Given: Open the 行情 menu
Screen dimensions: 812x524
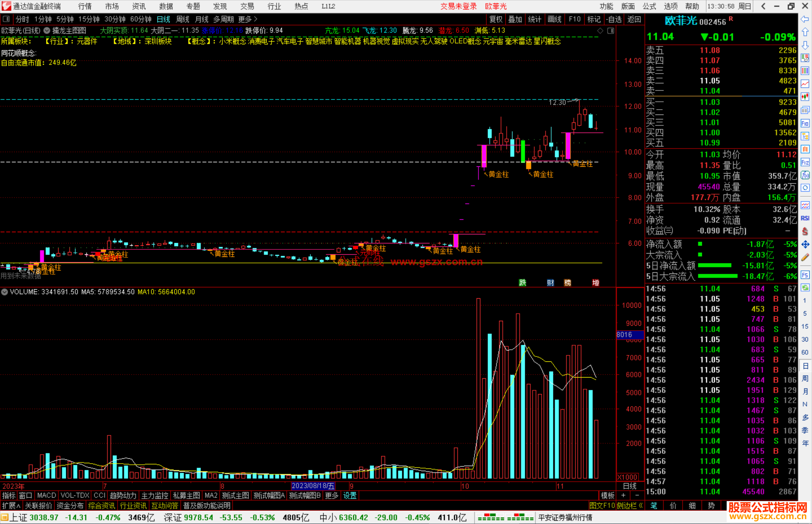Looking at the screenshot, I should (85, 6).
